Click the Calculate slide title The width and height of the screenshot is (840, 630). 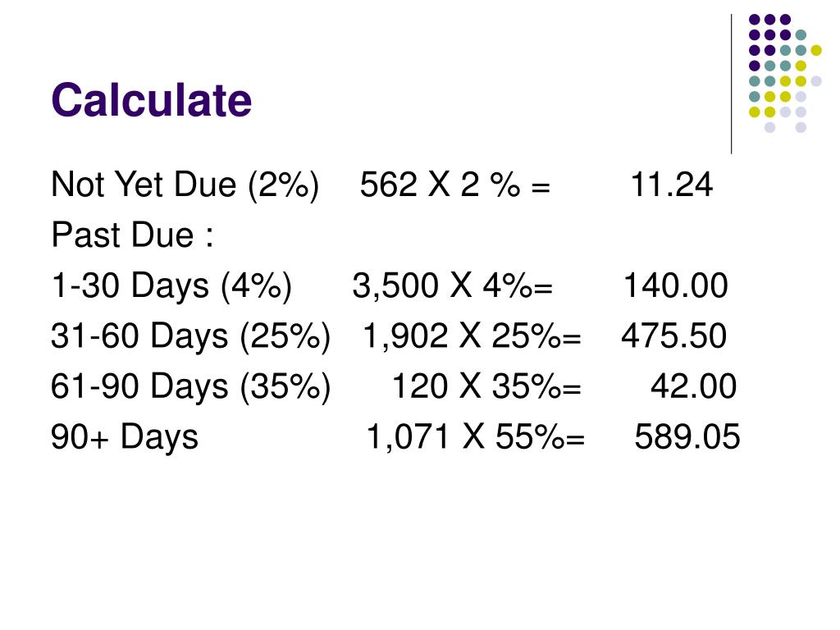click(152, 100)
